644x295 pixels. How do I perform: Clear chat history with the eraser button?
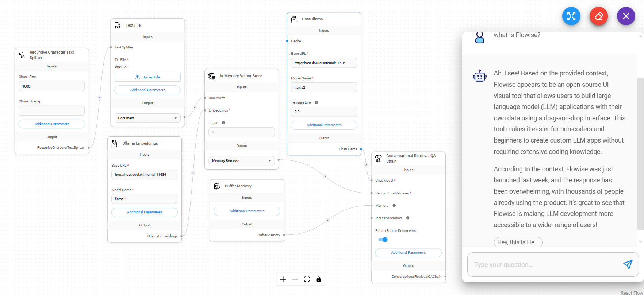tap(598, 16)
